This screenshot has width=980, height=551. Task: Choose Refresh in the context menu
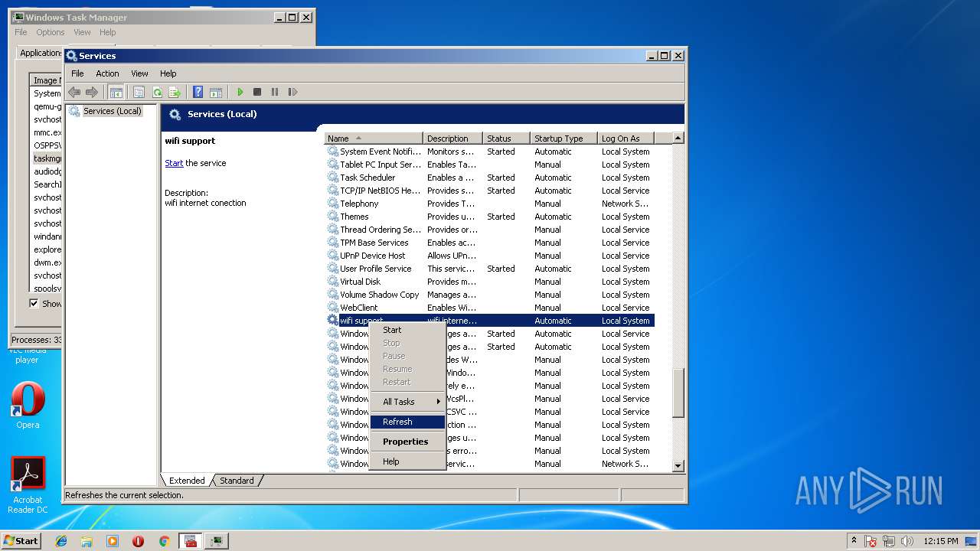[x=407, y=422]
